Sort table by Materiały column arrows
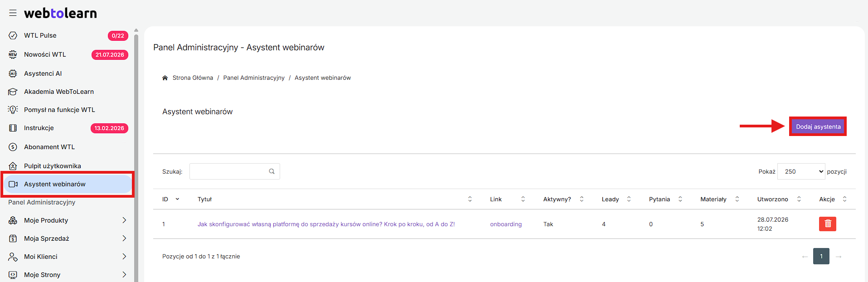 (x=737, y=199)
